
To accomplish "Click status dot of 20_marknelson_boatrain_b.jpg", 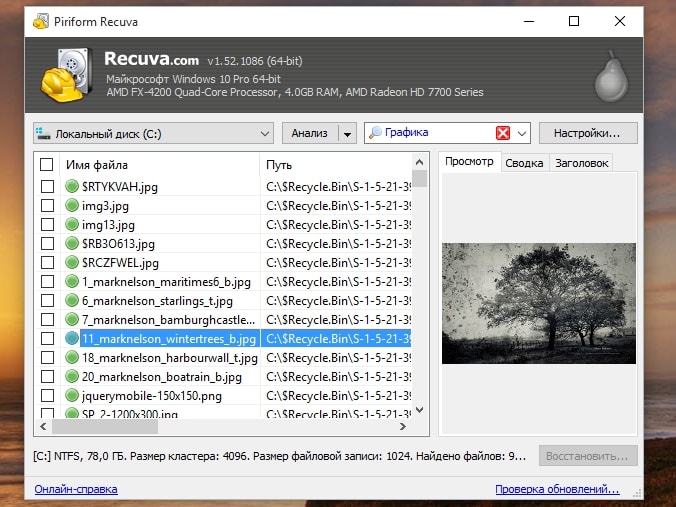I will click(x=72, y=376).
